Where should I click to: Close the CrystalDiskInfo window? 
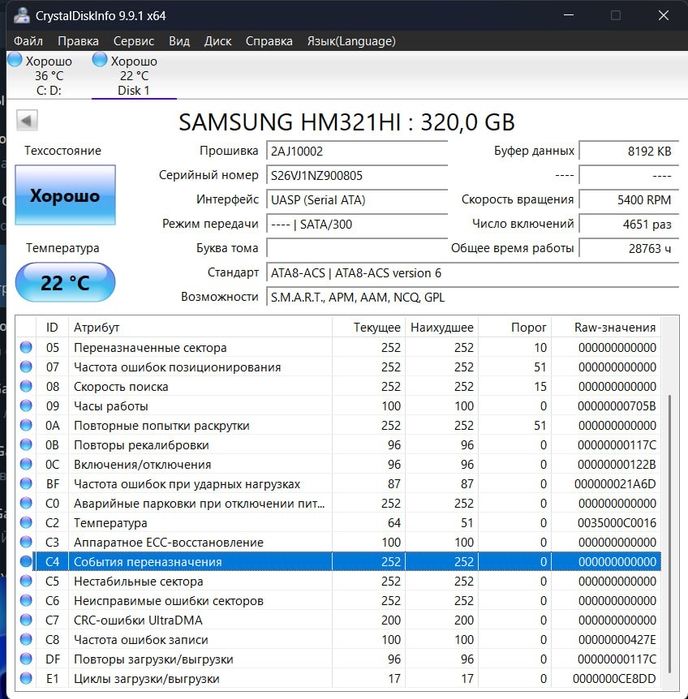[663, 15]
